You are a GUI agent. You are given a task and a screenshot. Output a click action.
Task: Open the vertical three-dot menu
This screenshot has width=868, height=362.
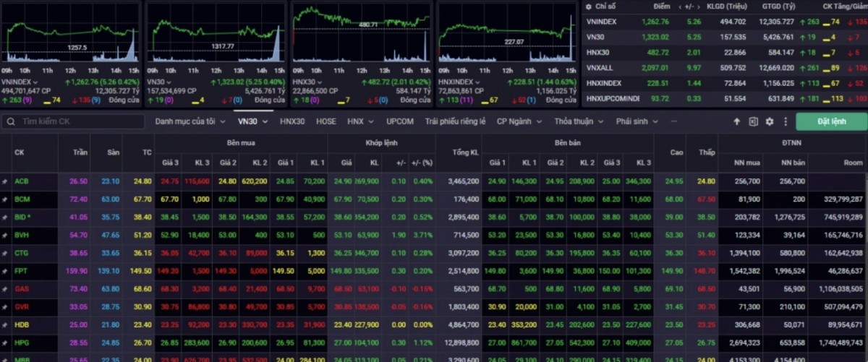tap(785, 121)
